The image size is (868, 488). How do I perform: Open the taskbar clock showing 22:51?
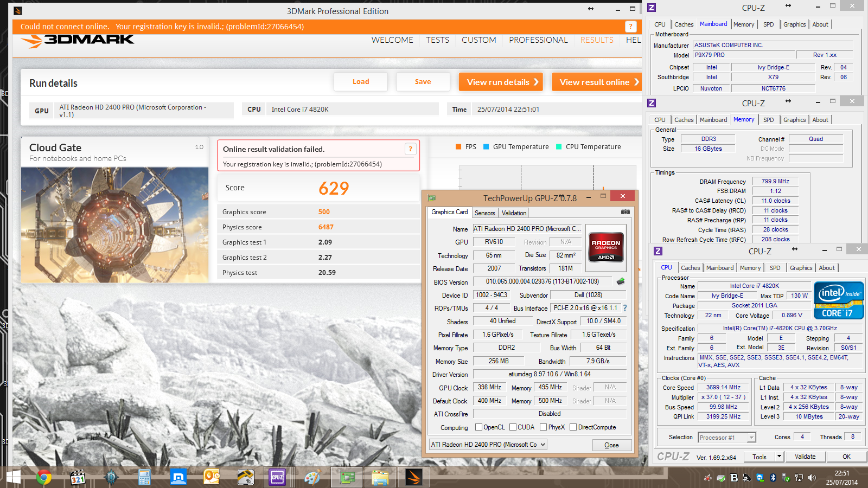pyautogui.click(x=842, y=478)
